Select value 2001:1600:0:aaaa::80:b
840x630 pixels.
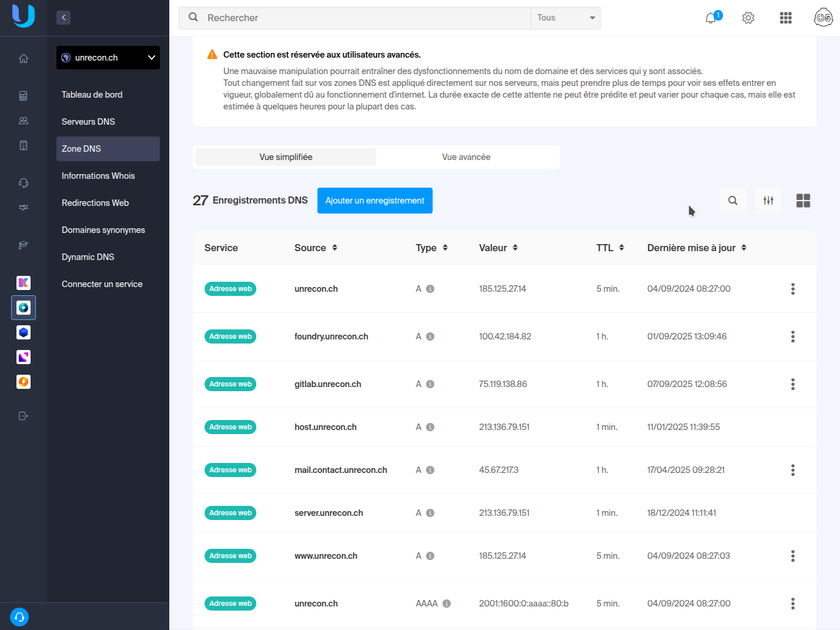click(524, 604)
